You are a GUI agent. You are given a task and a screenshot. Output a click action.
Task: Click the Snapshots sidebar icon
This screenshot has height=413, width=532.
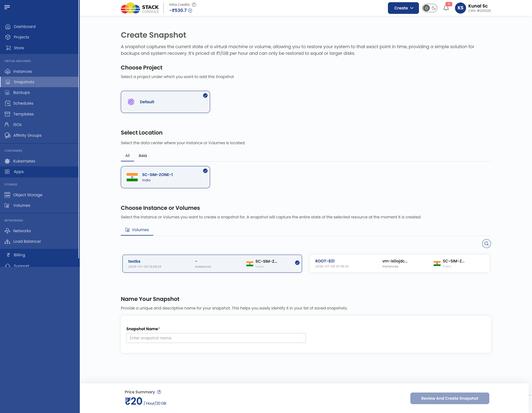8,82
